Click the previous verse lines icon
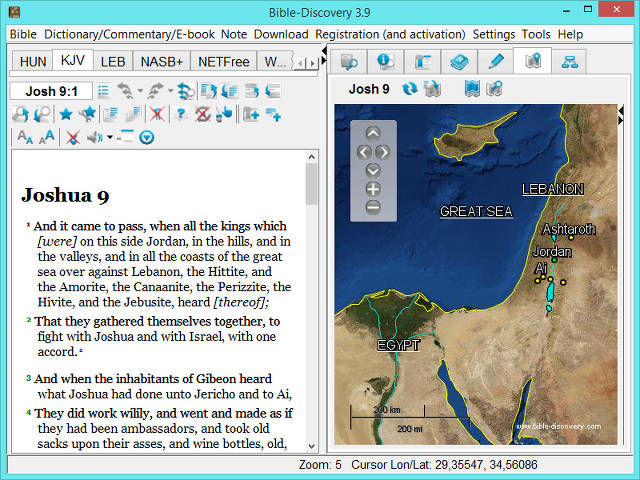This screenshot has width=640, height=480. pyautogui.click(x=273, y=91)
